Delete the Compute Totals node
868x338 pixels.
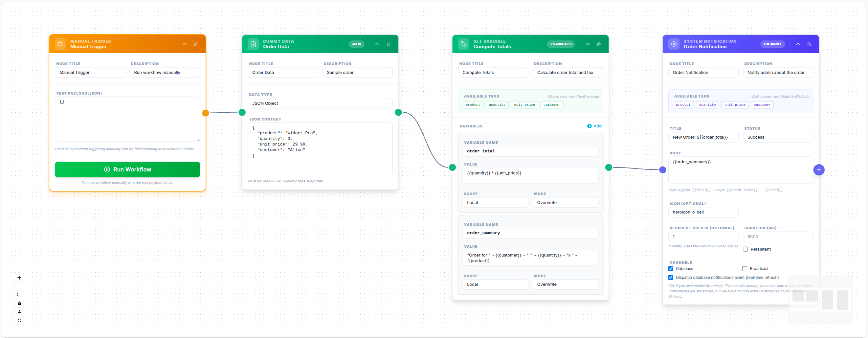click(x=599, y=44)
